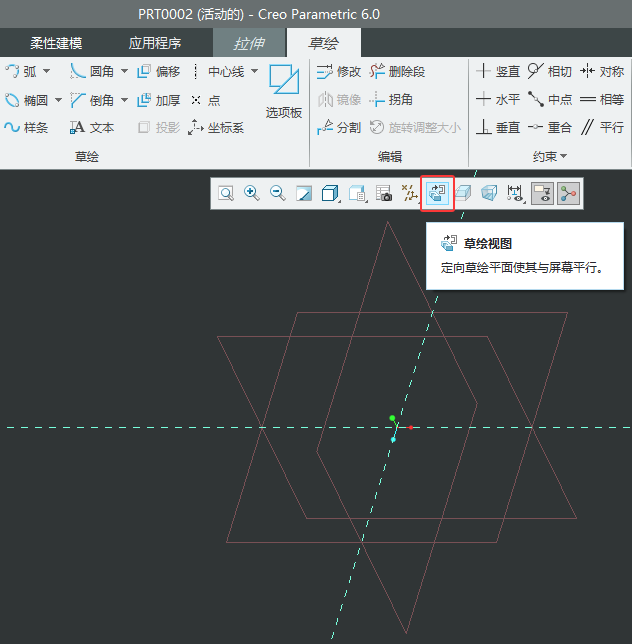Open the 弧 (Arc) dropdown arrow
Viewport: 632px width, 644px height.
(x=47, y=71)
